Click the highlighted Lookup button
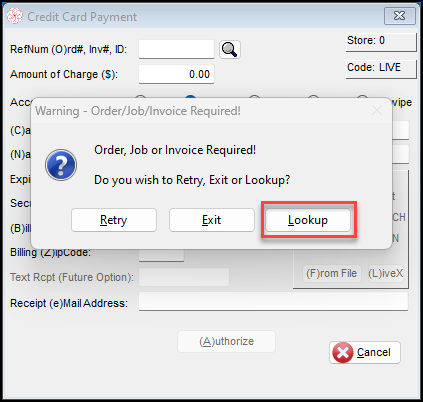Screen dimensions: 423x402 point(308,220)
